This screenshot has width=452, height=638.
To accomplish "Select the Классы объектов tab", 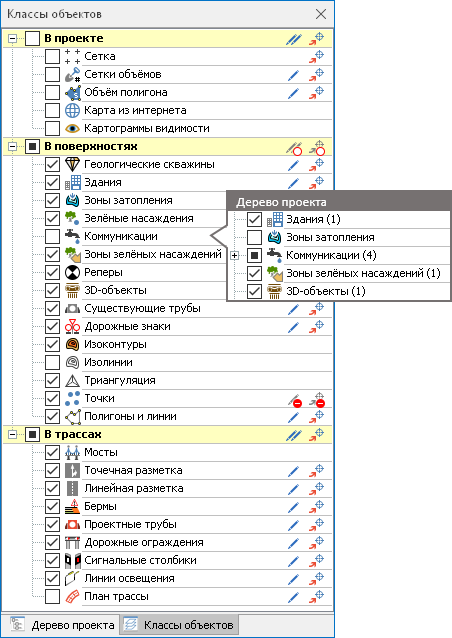I will [179, 625].
